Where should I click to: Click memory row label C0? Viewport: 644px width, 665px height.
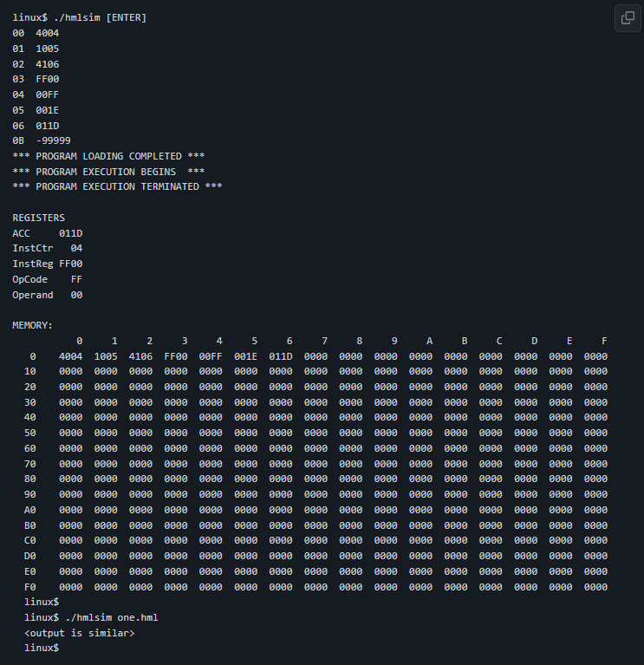coord(30,541)
